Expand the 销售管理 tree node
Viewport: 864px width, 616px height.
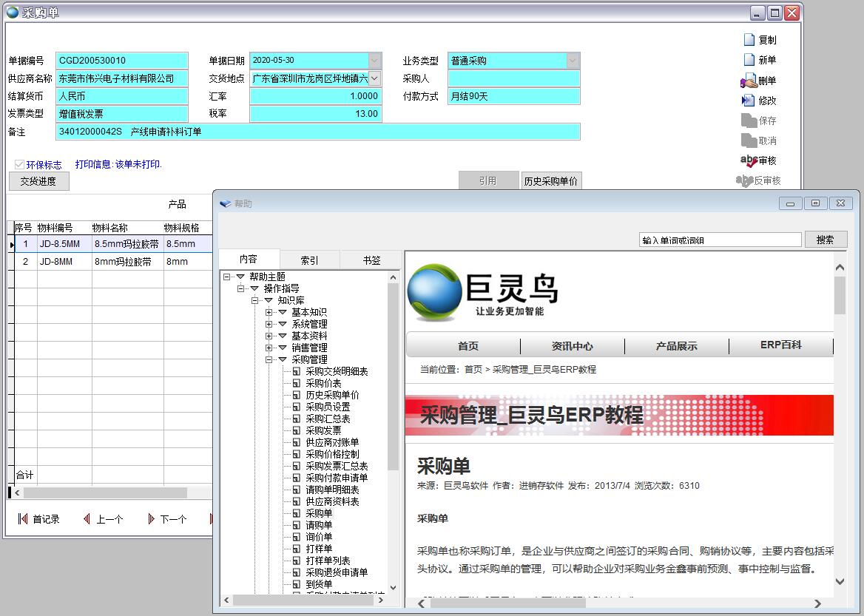point(269,348)
